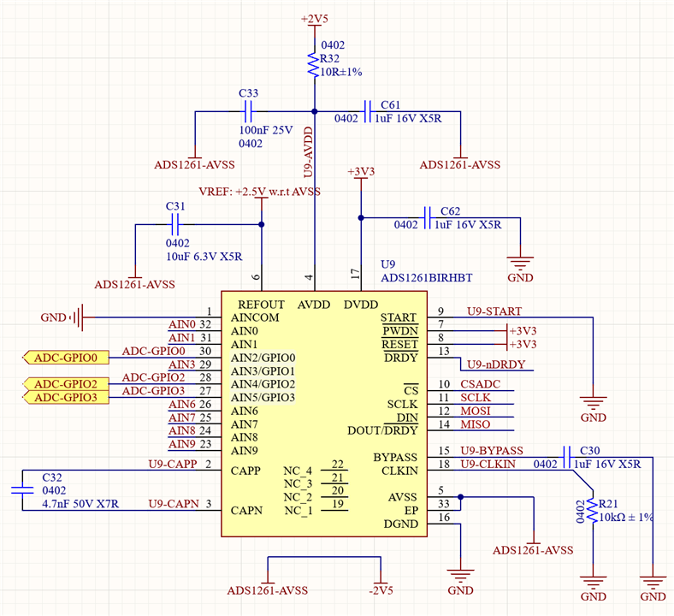Select the ADC-GPIO2 port
This screenshot has height=616, width=674.
[65, 384]
